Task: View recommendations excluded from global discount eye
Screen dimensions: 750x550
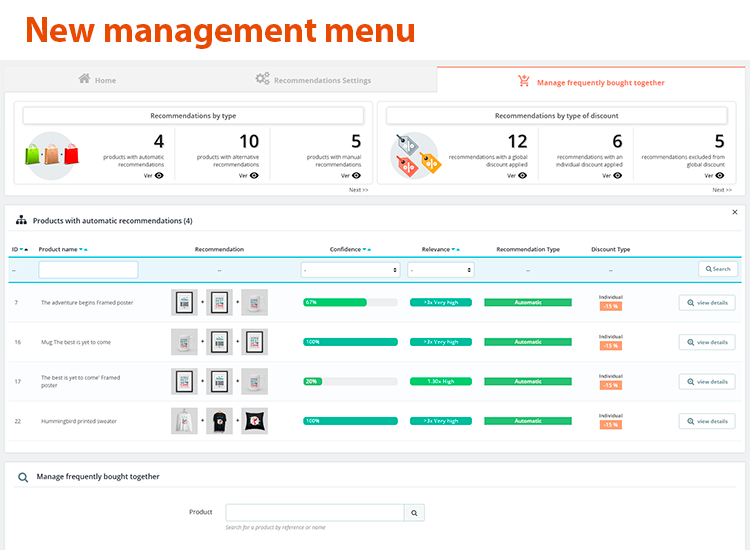Action: [720, 176]
